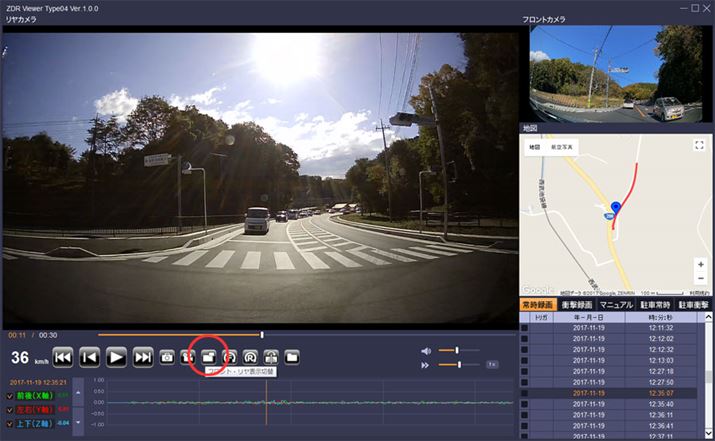Enter fullscreen on the map
This screenshot has width=715, height=441.
click(x=699, y=146)
